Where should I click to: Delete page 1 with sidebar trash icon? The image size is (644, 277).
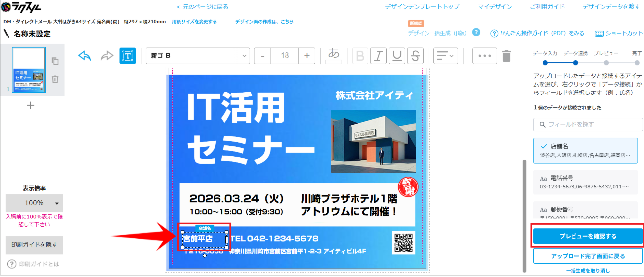point(55,79)
